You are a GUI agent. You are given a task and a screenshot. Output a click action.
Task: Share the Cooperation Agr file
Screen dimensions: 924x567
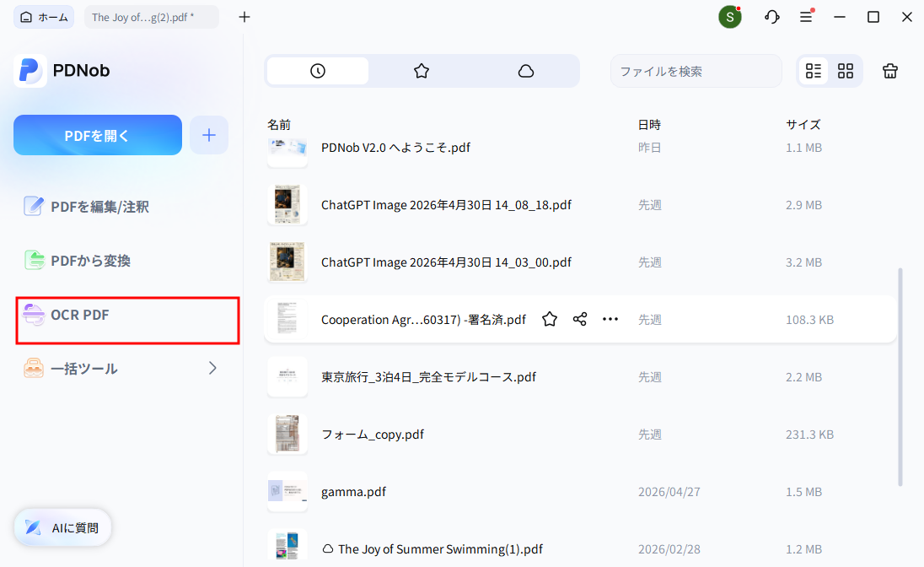pos(580,319)
